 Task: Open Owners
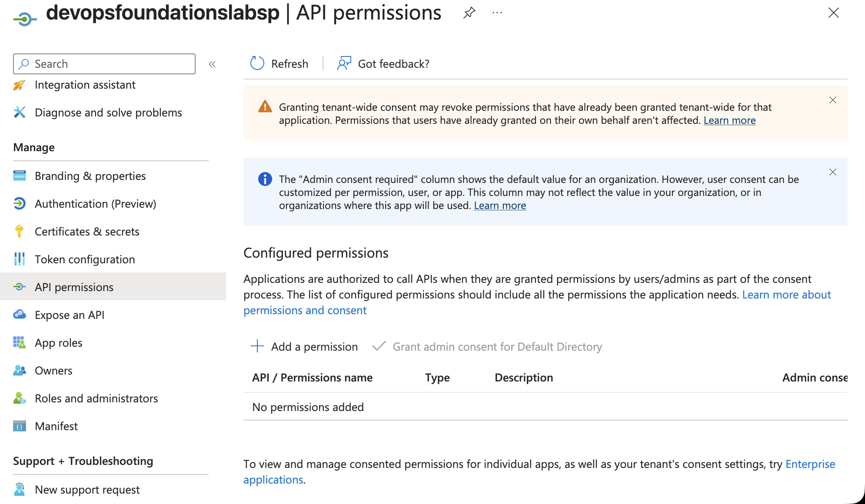point(53,371)
